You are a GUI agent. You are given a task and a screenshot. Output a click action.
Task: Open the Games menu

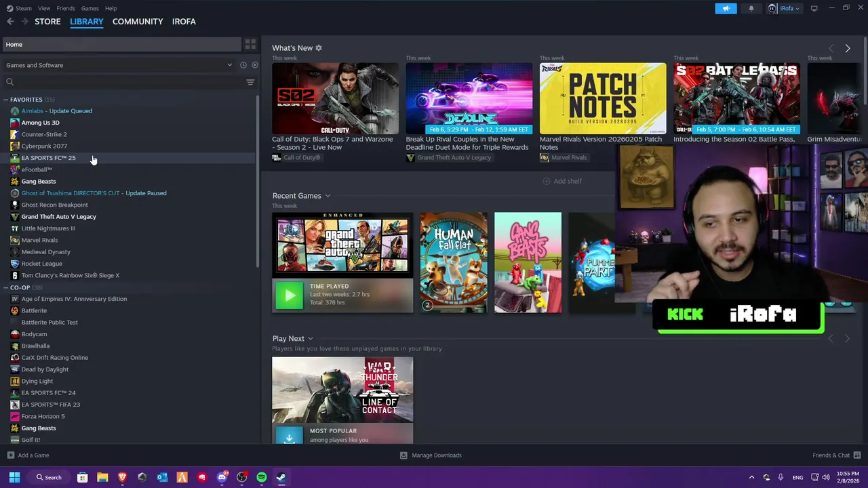90,8
